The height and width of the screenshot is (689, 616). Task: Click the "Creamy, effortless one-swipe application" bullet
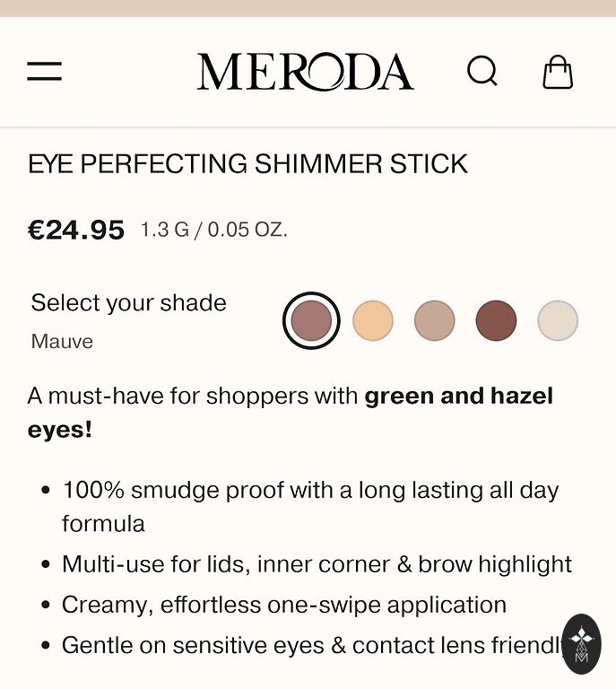pos(283,605)
